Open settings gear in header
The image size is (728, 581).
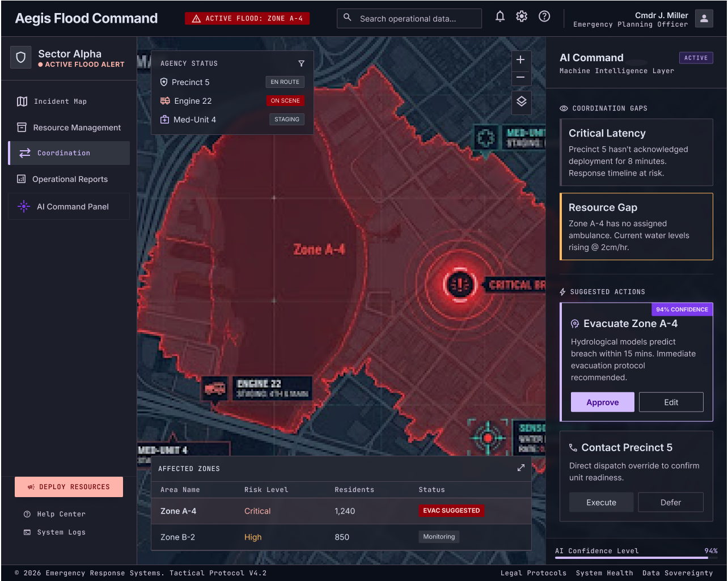[x=522, y=16]
